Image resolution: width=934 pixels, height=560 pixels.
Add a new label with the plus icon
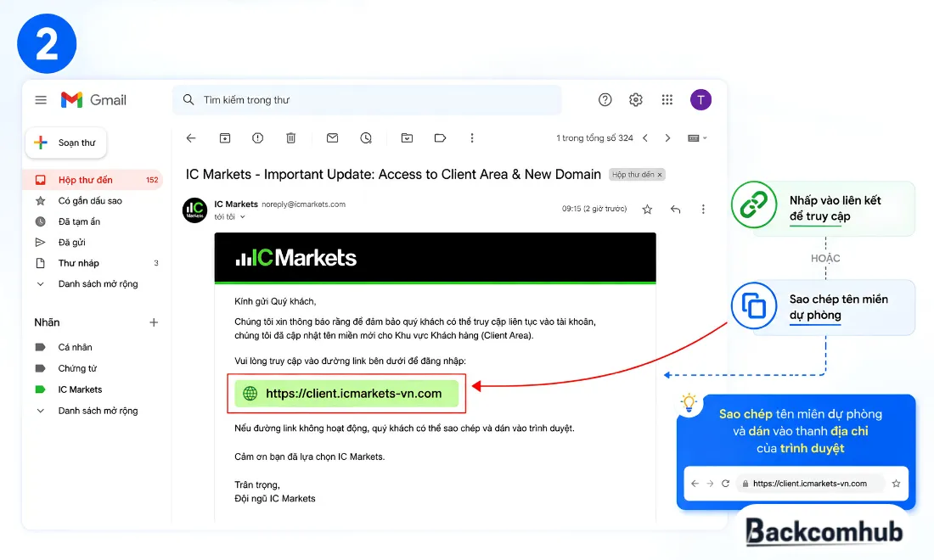(x=154, y=322)
